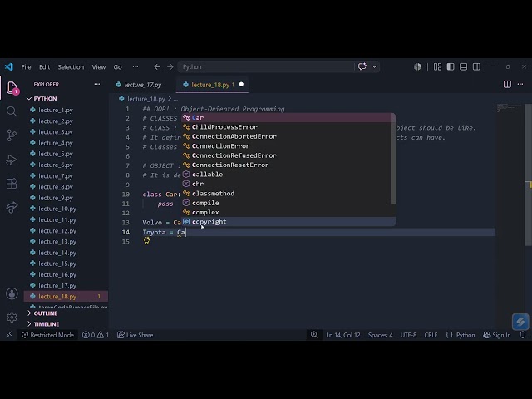Select the ConnectionAbortedError suggestion

coord(288,136)
